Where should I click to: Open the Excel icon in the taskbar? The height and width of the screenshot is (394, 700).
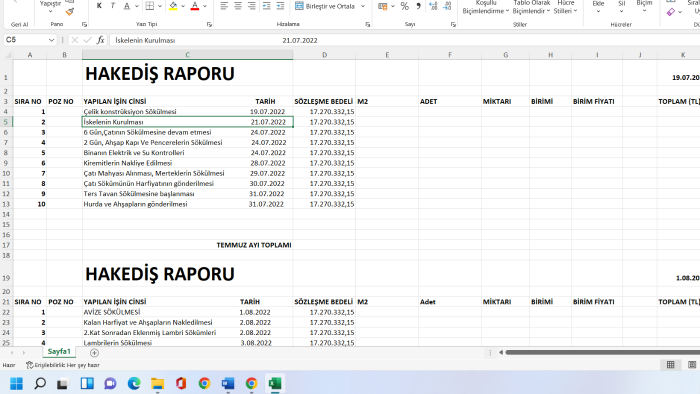tap(275, 383)
